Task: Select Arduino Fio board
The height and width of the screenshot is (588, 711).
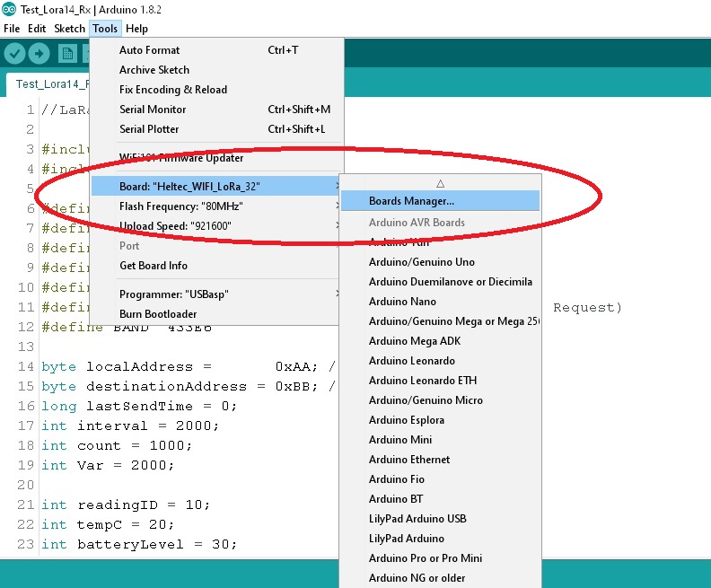Action: click(x=440, y=479)
